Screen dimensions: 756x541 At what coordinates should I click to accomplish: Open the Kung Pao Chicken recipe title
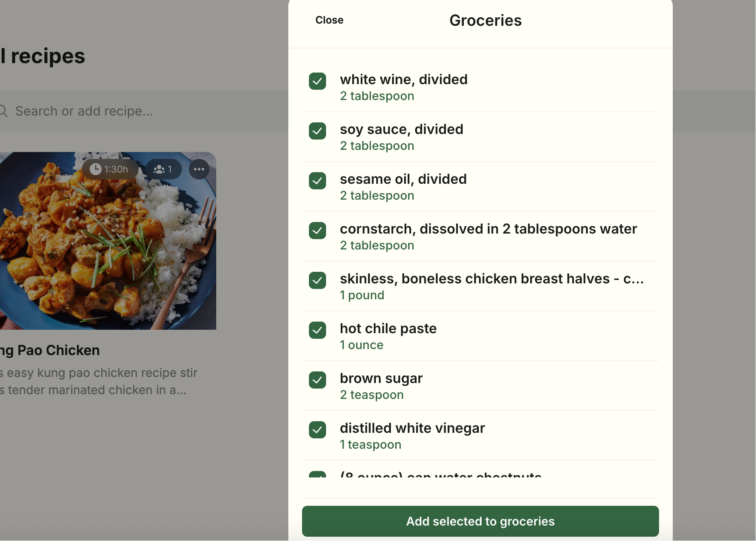(50, 350)
